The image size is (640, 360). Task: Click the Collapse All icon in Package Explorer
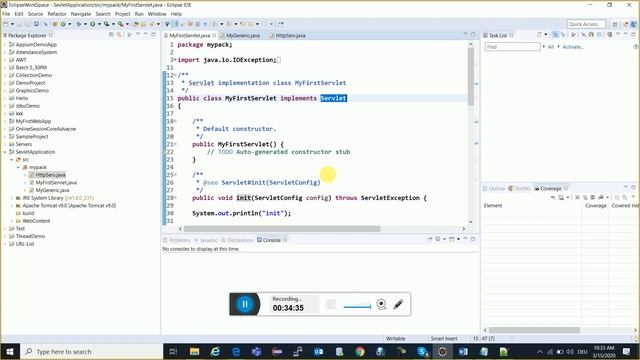pos(111,35)
